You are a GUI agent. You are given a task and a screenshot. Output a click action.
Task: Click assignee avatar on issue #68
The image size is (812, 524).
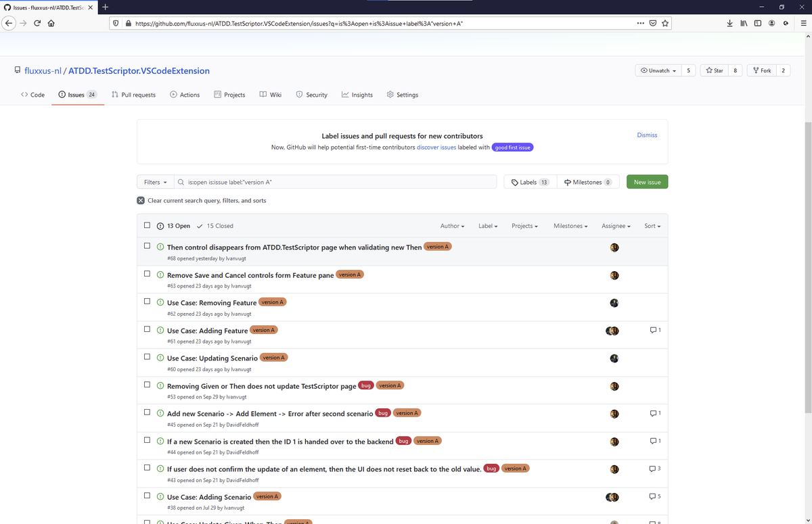click(614, 247)
